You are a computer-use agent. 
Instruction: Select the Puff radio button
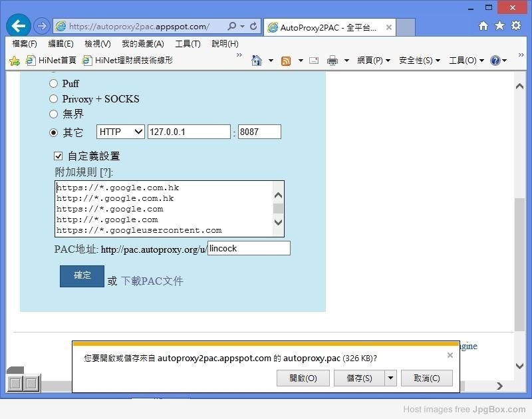coord(54,84)
